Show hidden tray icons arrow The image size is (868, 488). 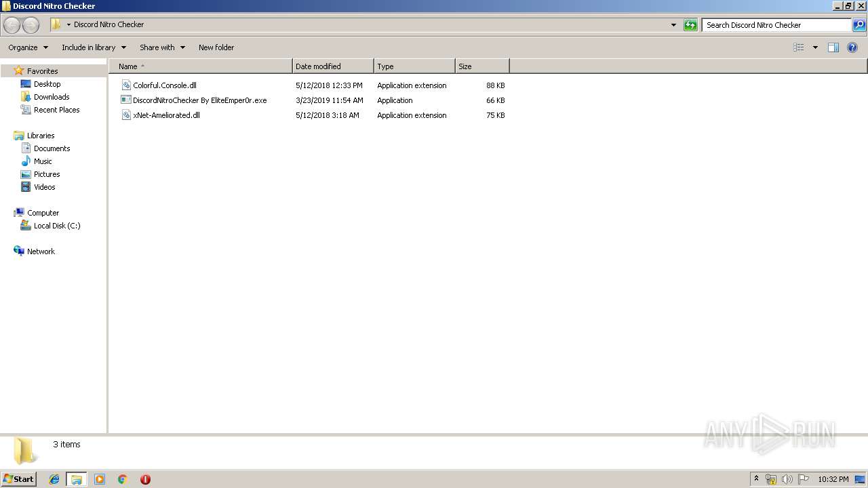coord(756,479)
